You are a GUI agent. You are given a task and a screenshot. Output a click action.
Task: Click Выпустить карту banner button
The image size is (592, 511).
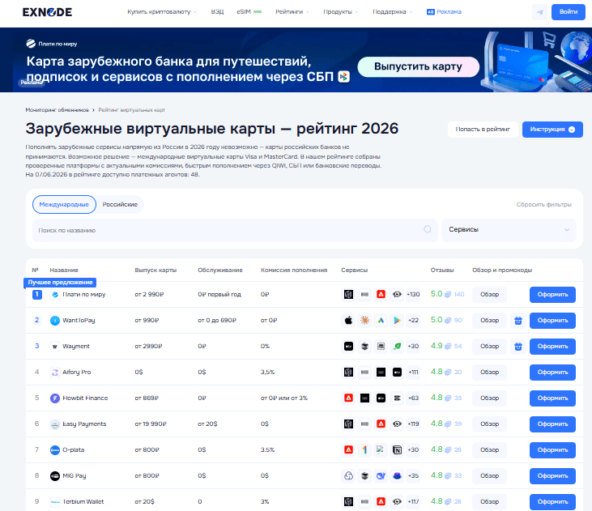pos(418,67)
